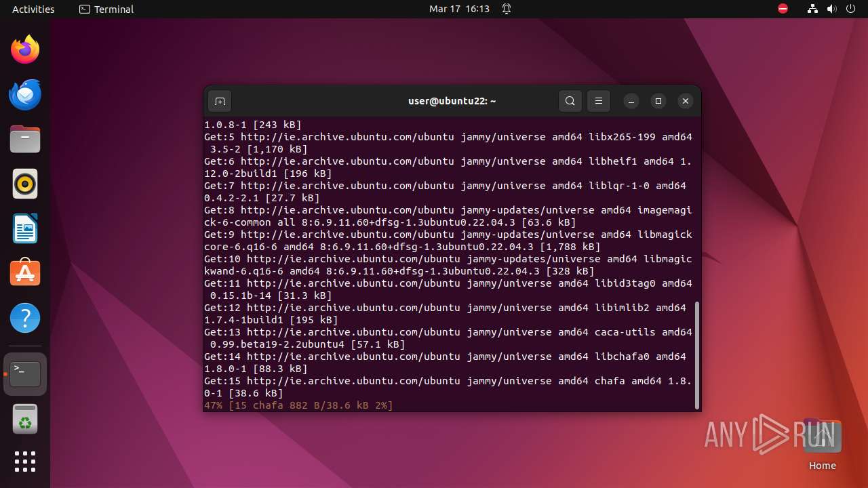Click the 'Get:9' libmagickcore line
Image resolution: width=868 pixels, height=488 pixels.
[x=448, y=241]
